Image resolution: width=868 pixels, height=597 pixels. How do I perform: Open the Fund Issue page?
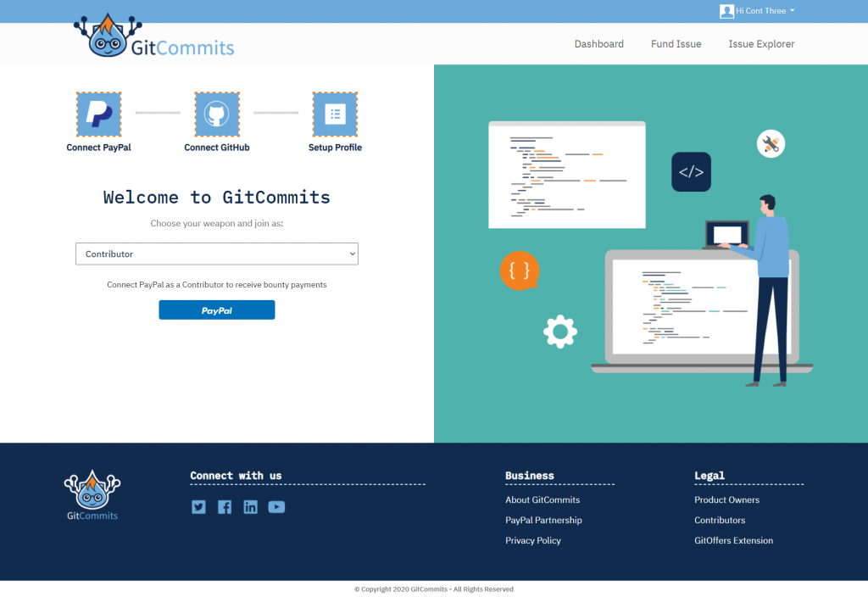(x=676, y=44)
